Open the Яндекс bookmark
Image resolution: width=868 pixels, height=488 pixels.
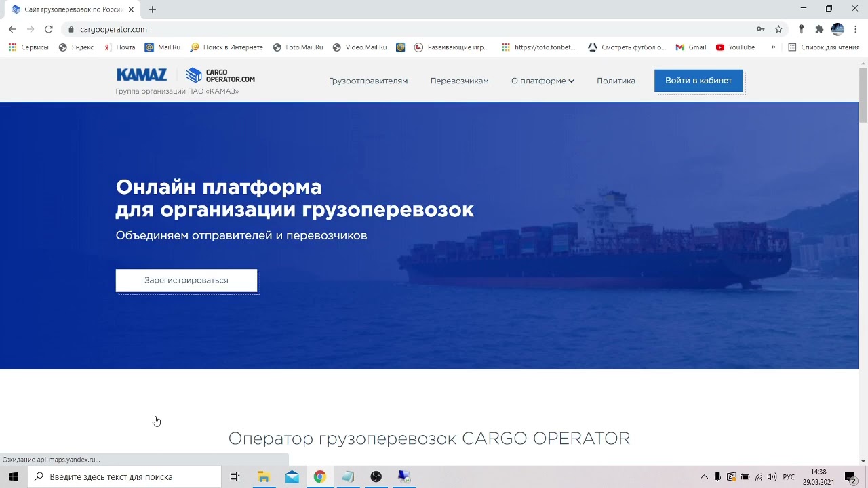77,47
